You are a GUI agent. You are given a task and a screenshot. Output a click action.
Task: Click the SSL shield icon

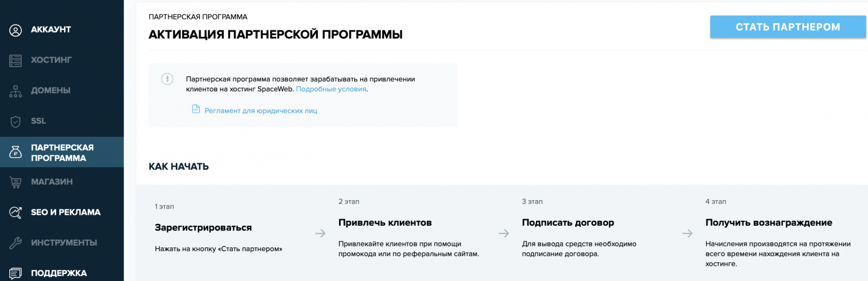pyautogui.click(x=16, y=122)
